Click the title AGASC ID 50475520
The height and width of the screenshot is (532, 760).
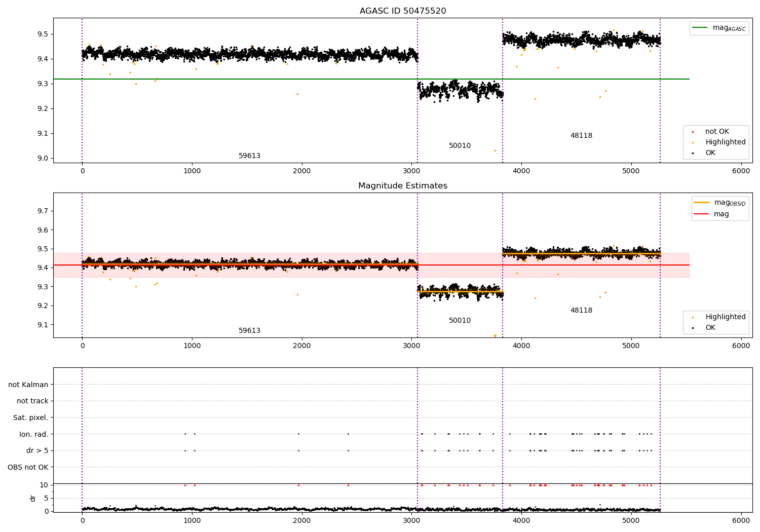(403, 11)
